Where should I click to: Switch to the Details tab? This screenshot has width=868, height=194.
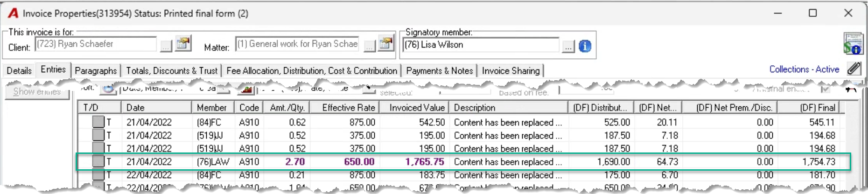pyautogui.click(x=19, y=70)
